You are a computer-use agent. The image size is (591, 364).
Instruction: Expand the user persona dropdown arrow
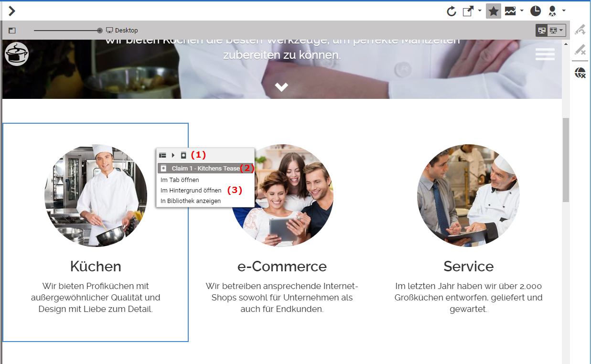(564, 11)
